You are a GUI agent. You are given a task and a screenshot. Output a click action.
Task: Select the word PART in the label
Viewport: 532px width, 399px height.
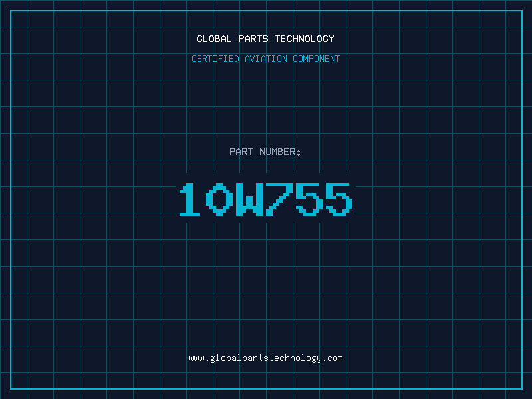[x=241, y=152]
